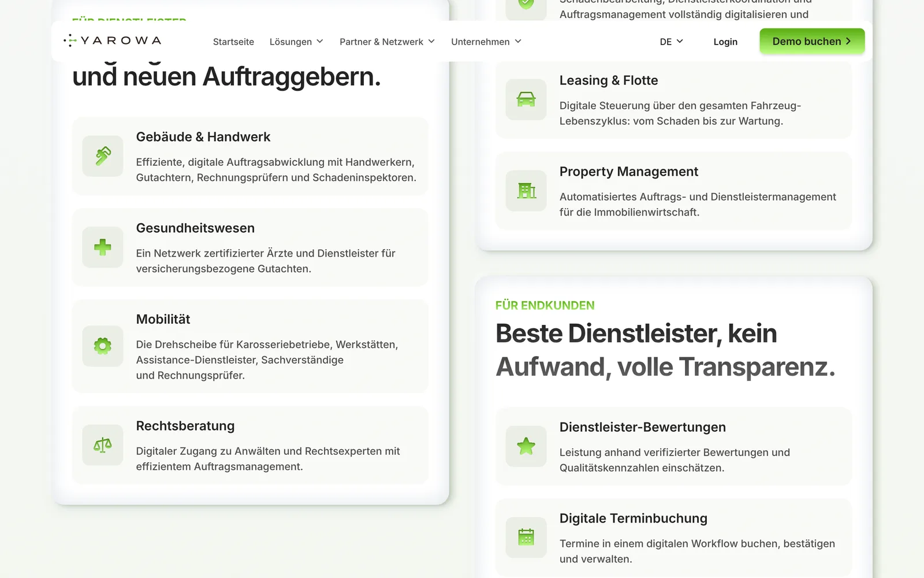Viewport: 924px width, 578px height.
Task: Click the Gebäude & Handwerk heading
Action: [x=203, y=137]
